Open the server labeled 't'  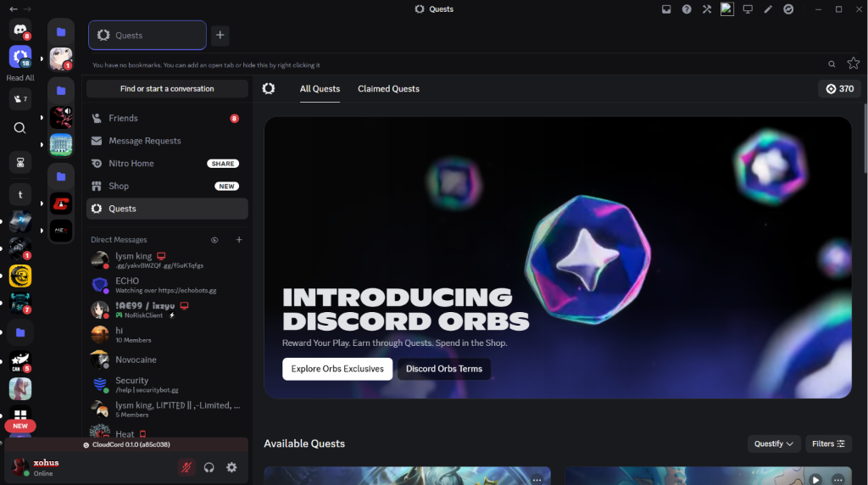click(x=20, y=194)
